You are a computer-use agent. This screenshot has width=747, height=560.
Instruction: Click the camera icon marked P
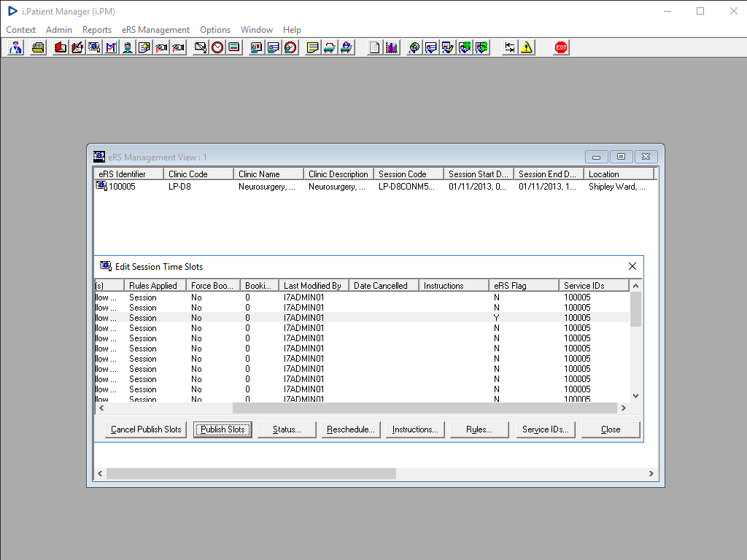178,47
